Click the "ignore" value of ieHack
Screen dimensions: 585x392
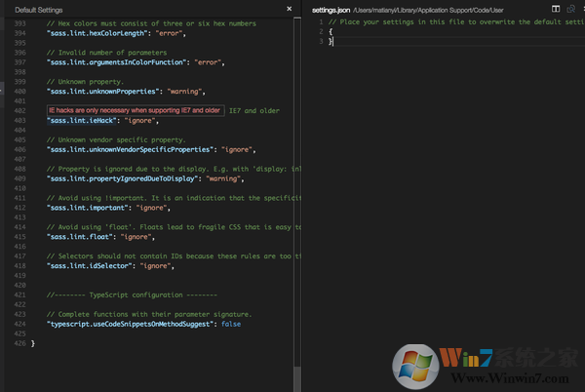[139, 121]
